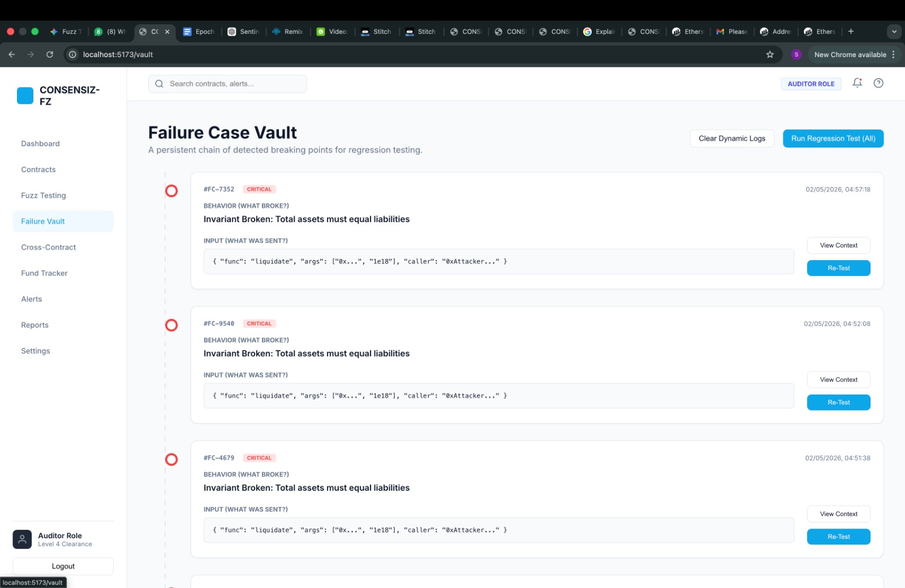Open Contracts in the sidebar
This screenshot has width=905, height=588.
[x=63, y=170]
